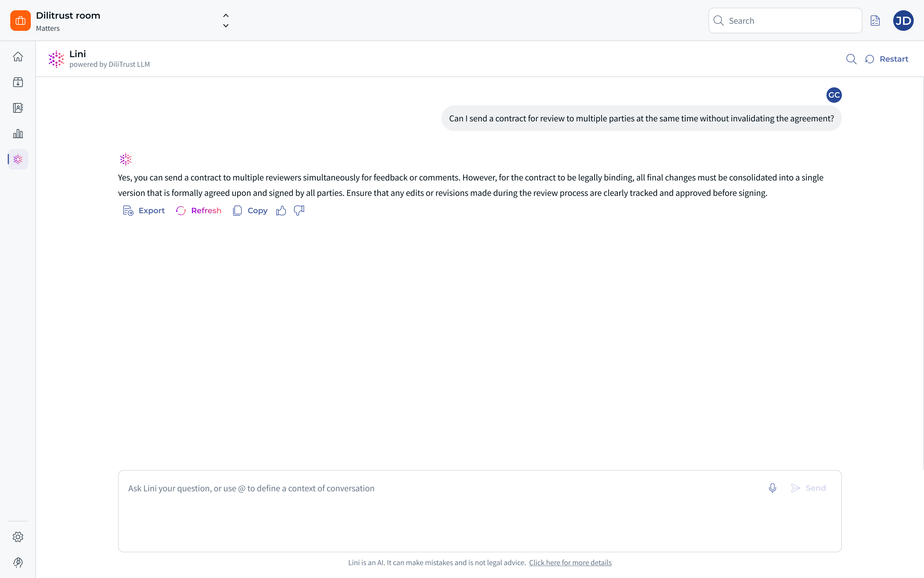Click the GC user avatar on message

(x=834, y=95)
